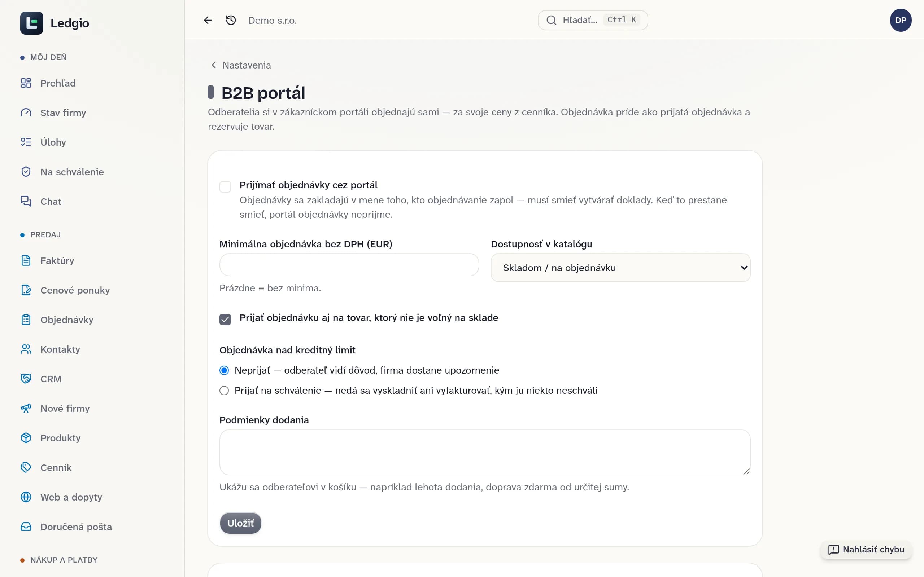Select Prijať na schválenie radio option

coord(224,391)
